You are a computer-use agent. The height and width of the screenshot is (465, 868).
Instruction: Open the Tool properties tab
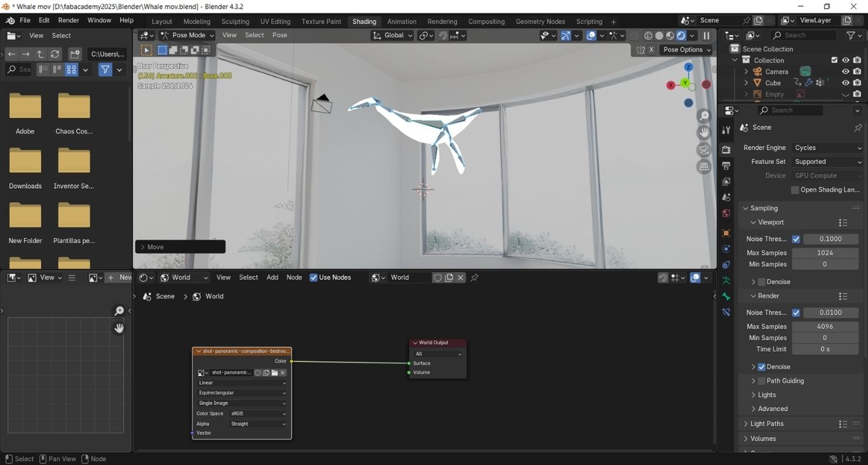[726, 130]
